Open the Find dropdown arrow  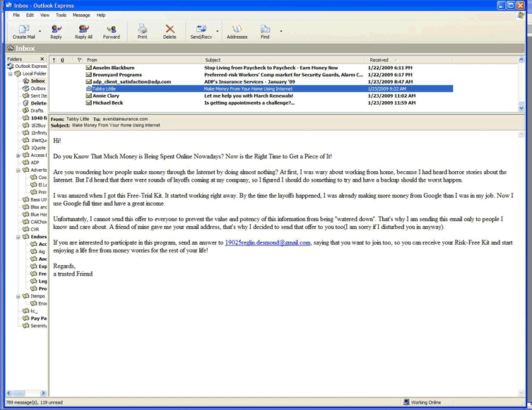[x=280, y=31]
